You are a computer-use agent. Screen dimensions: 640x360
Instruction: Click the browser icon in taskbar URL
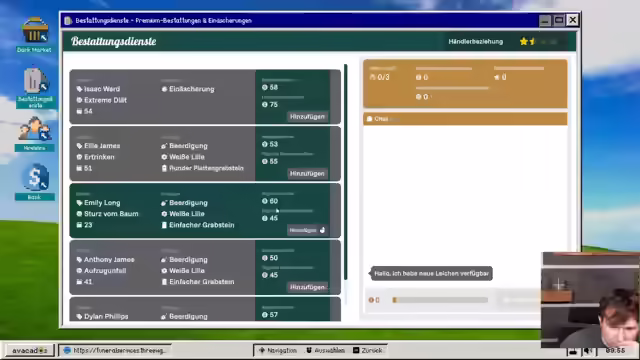tap(67, 350)
